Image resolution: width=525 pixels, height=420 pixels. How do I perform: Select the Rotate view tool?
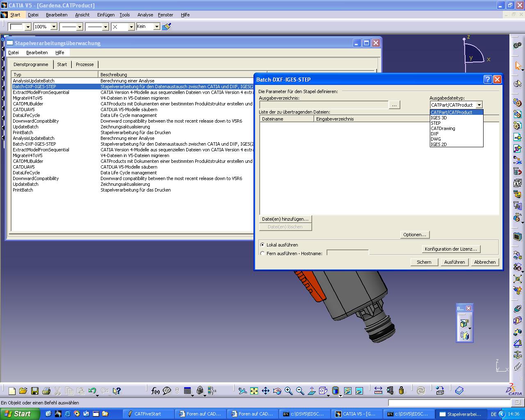coord(277,391)
